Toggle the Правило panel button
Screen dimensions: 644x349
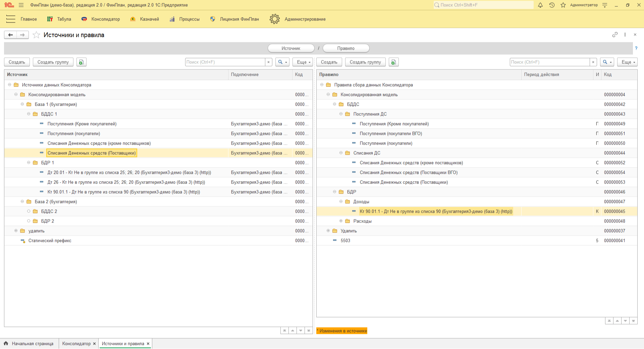click(346, 48)
